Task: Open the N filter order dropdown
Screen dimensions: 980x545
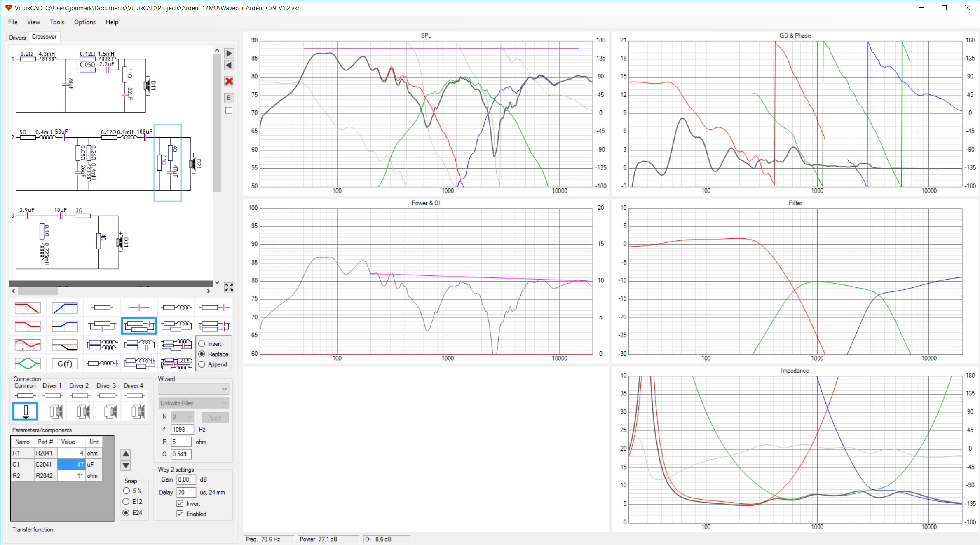Action: click(183, 417)
